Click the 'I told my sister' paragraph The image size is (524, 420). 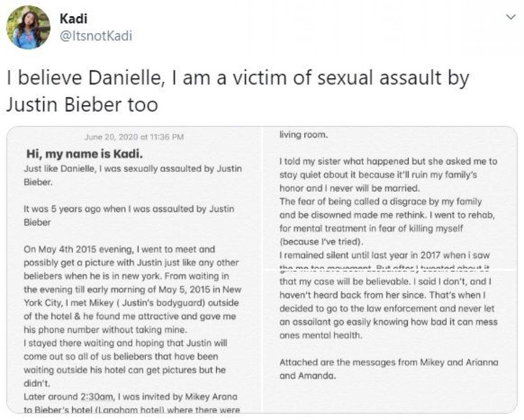pyautogui.click(x=388, y=174)
